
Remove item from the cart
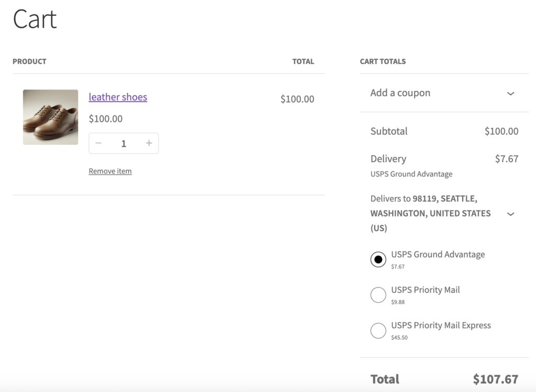pos(110,171)
